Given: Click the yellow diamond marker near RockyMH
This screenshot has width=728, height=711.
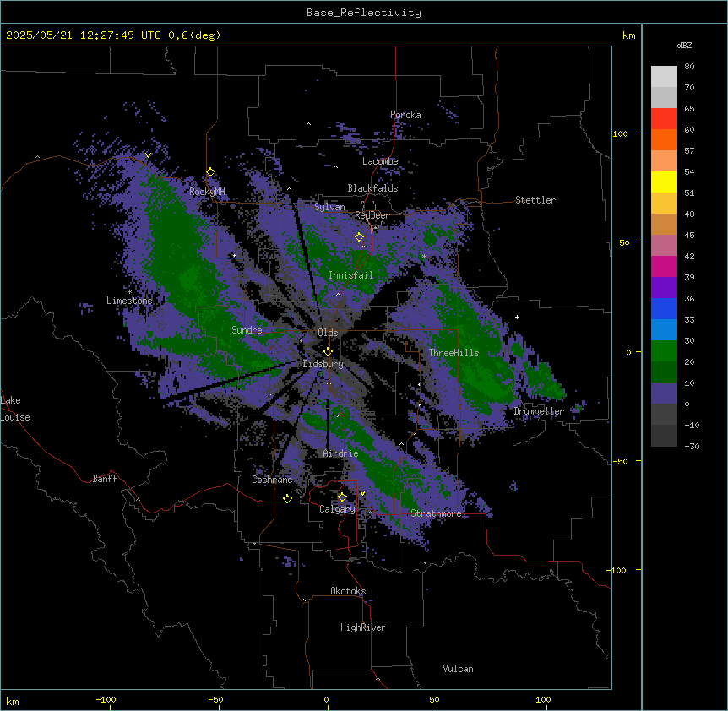Looking at the screenshot, I should pyautogui.click(x=211, y=172).
